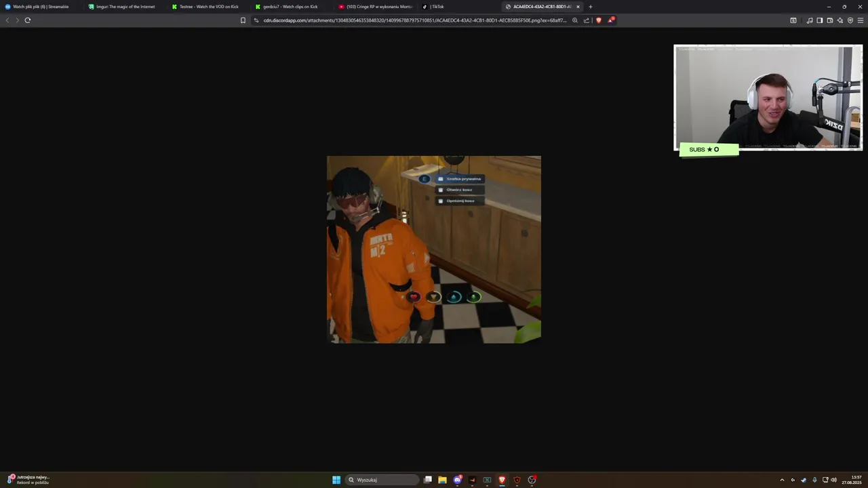Open the green Xbox-style app on the taskbar
Viewport: 868px width, 488px height.
click(487, 480)
